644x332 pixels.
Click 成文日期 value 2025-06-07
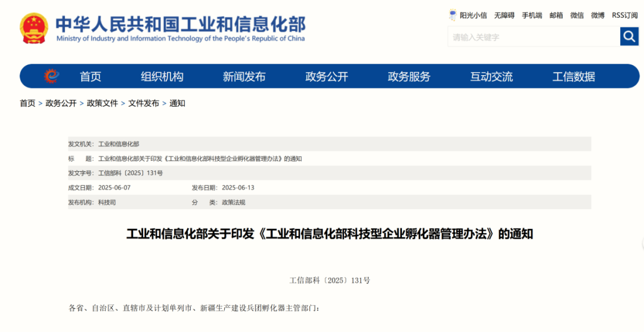tap(114, 188)
